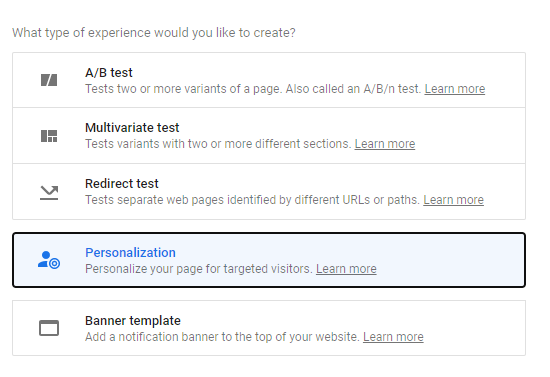Follow Learn more link for Redirect test
This screenshot has height=377, width=550.
coord(453,200)
